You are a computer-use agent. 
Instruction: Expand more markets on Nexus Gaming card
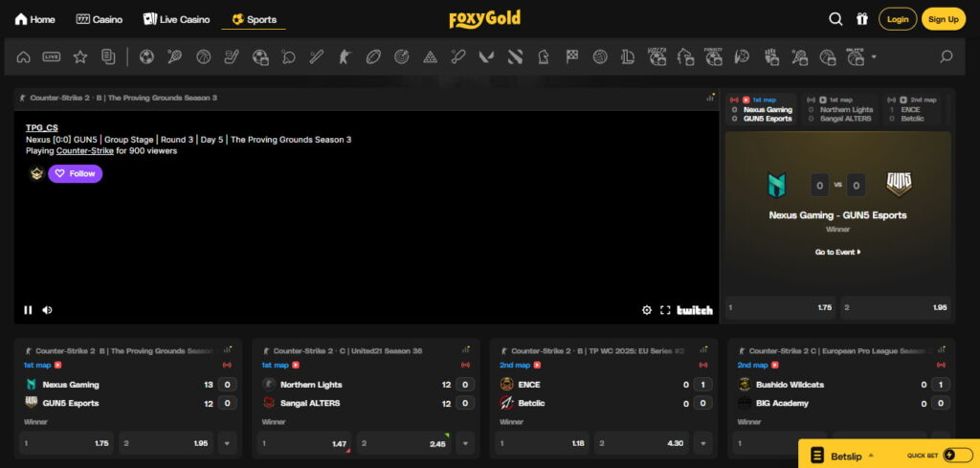pos(228,443)
